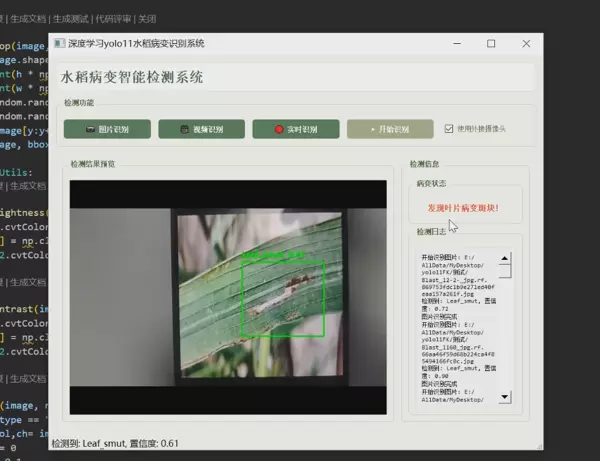This screenshot has width=600, height=461.
Task: Maximize the rice detection window
Action: click(x=491, y=44)
